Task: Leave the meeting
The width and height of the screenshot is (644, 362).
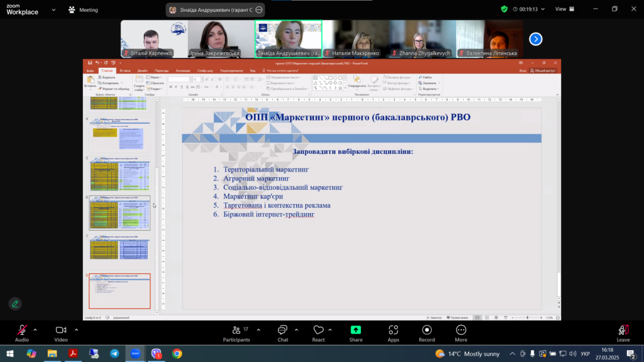Action: click(623, 333)
